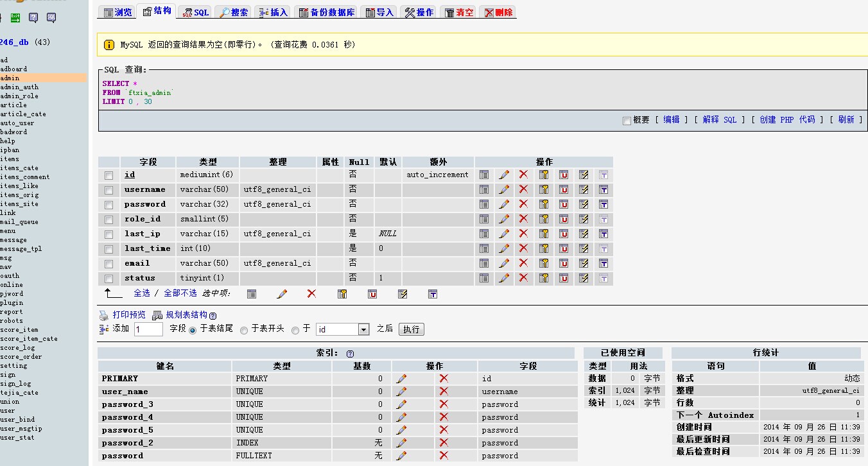Drop the id field using red X
This screenshot has width=868, height=466.
tap(523, 175)
